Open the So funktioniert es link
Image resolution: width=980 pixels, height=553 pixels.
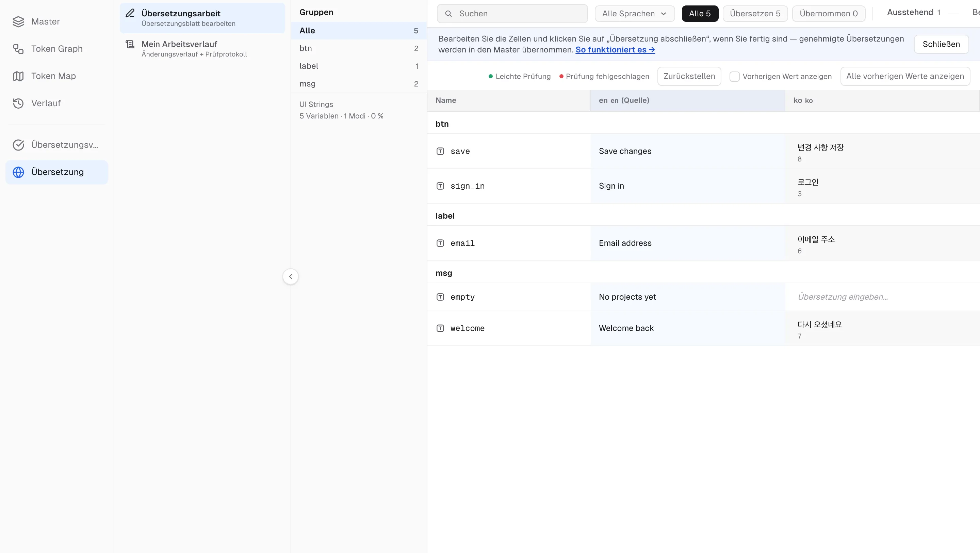tap(615, 50)
